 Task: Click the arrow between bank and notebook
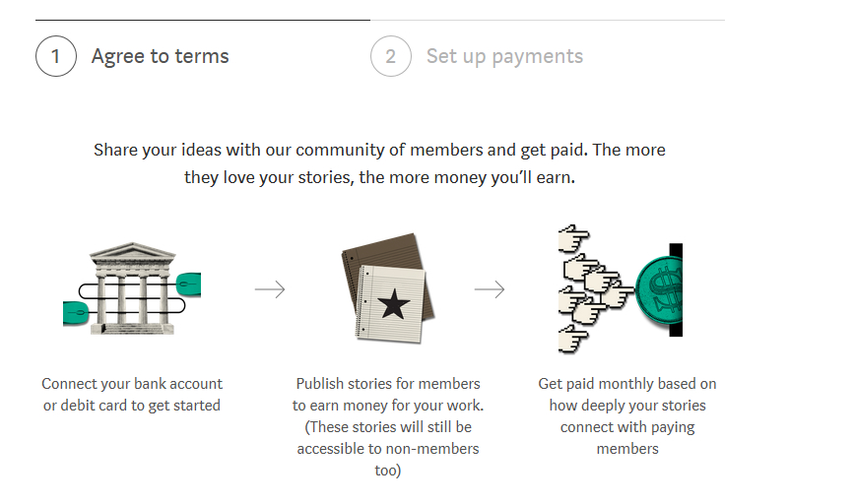coord(270,289)
